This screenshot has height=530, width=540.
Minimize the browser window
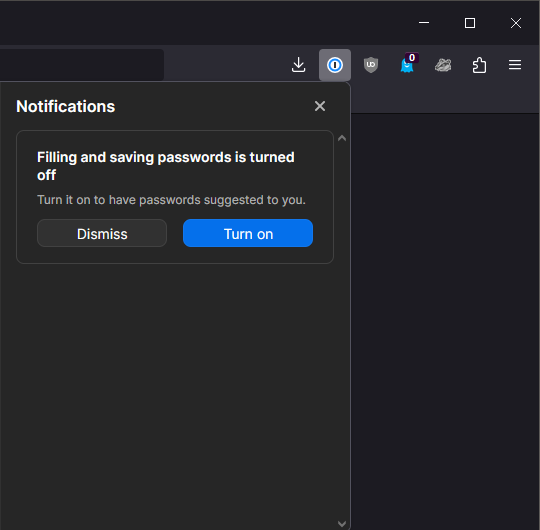coord(424,23)
